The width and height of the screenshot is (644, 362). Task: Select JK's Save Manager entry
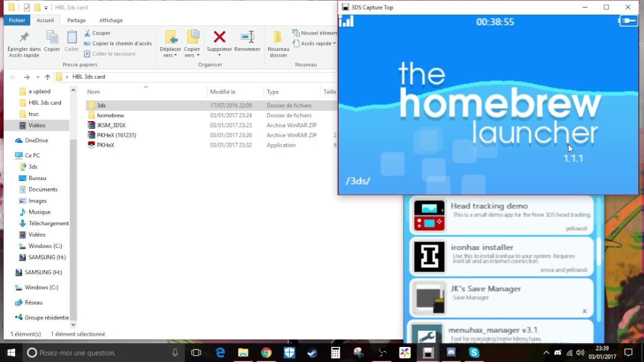[501, 298]
